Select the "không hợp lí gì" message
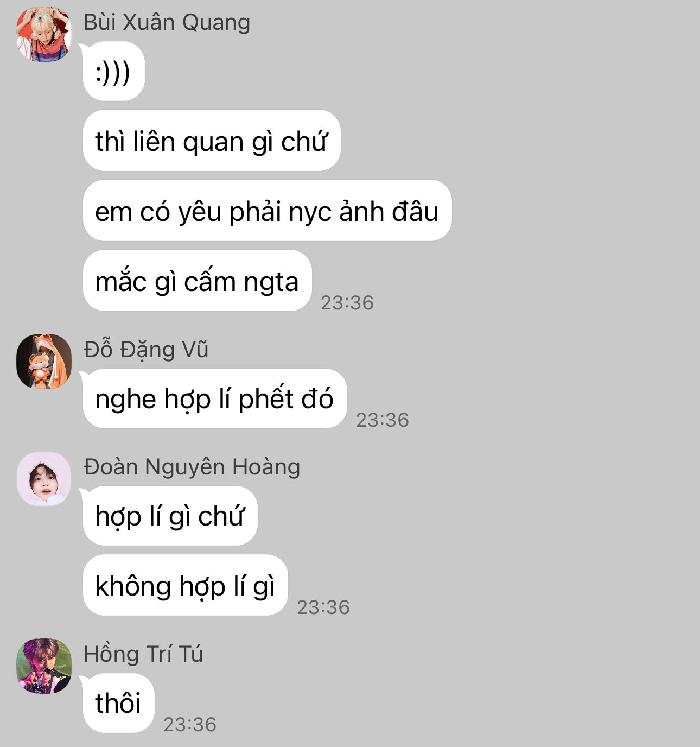The image size is (700, 747). (x=185, y=585)
